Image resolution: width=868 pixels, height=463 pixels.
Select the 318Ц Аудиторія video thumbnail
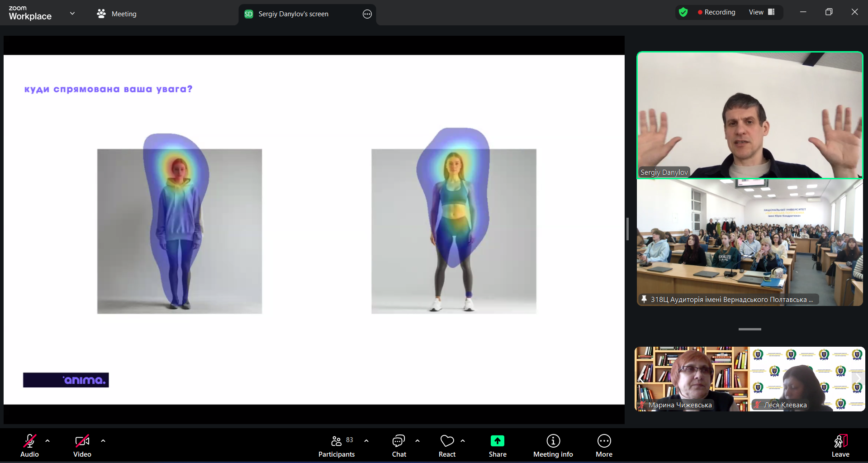749,242
